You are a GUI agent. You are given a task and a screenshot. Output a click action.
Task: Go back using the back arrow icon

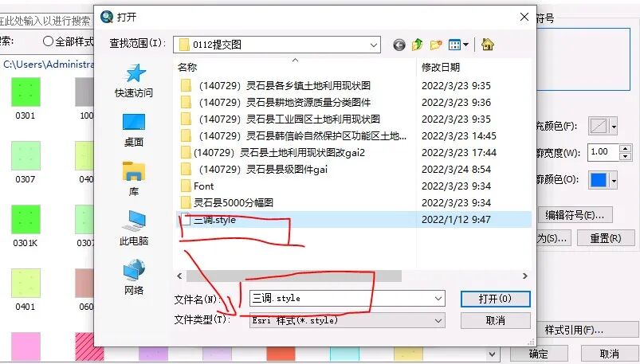click(x=399, y=45)
